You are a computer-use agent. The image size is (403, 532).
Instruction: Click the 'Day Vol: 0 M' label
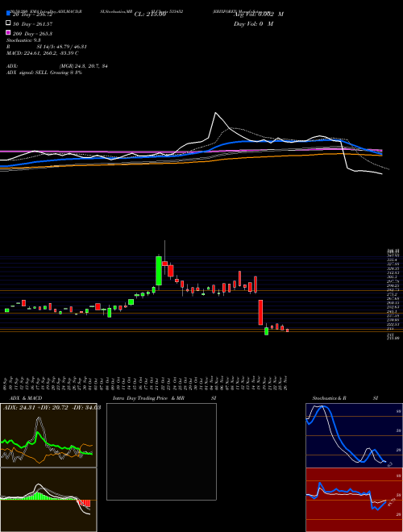coord(253,23)
